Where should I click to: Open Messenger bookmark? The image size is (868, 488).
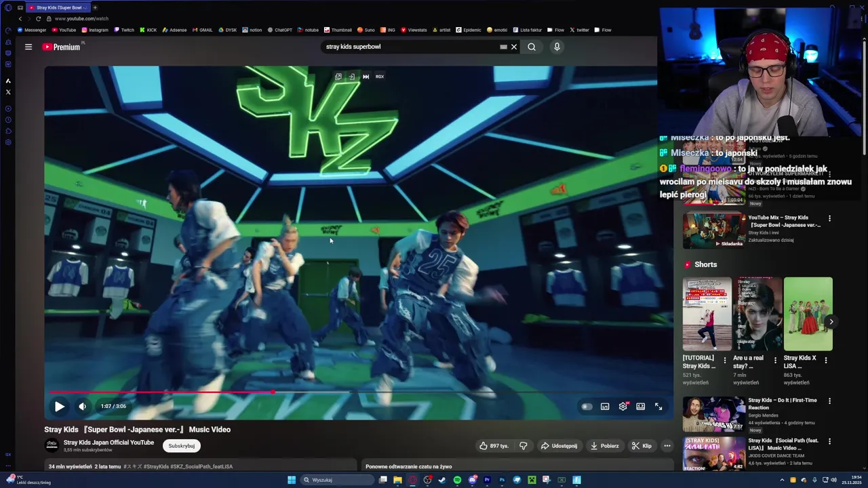(32, 30)
